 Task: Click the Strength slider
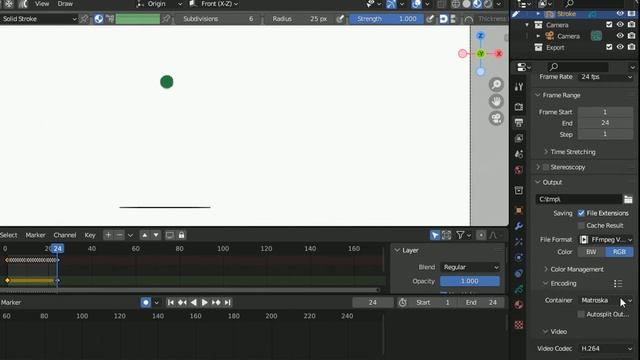(x=386, y=19)
